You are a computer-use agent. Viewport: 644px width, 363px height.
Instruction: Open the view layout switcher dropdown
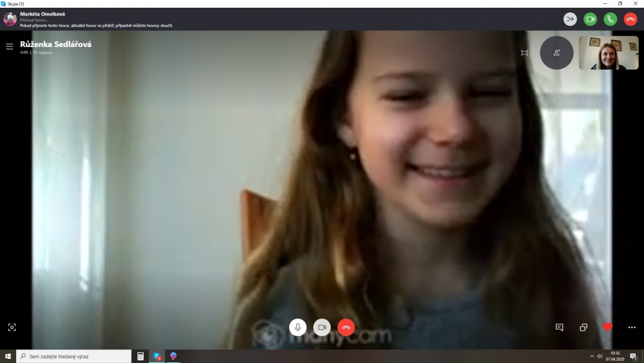point(526,53)
